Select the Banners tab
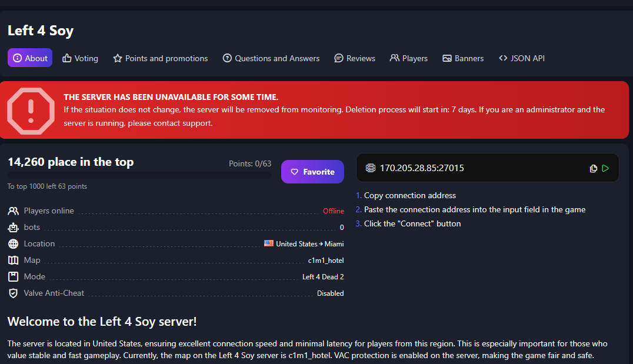 click(x=462, y=58)
